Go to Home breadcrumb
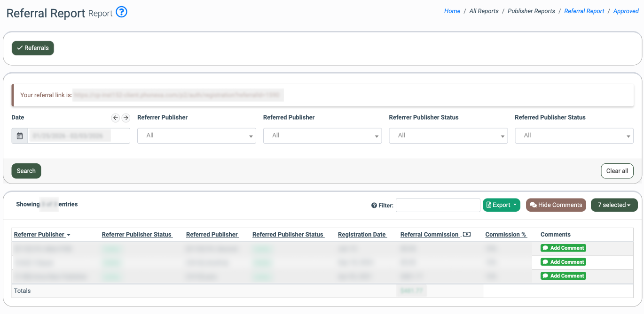The height and width of the screenshot is (314, 644). point(452,11)
